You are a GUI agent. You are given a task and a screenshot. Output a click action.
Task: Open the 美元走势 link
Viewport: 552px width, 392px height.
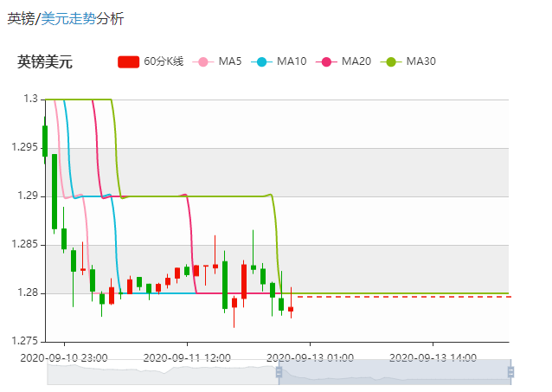click(x=68, y=19)
